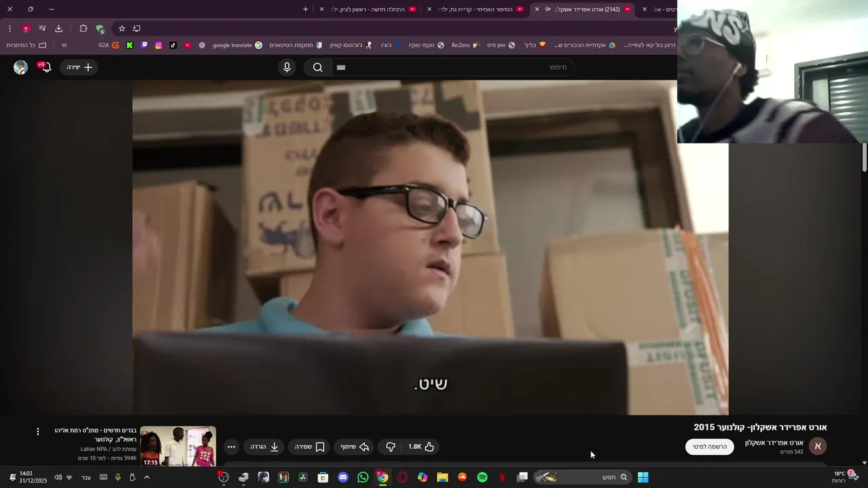Open Chrome three-dot menu
This screenshot has height=488, width=868.
(9, 28)
